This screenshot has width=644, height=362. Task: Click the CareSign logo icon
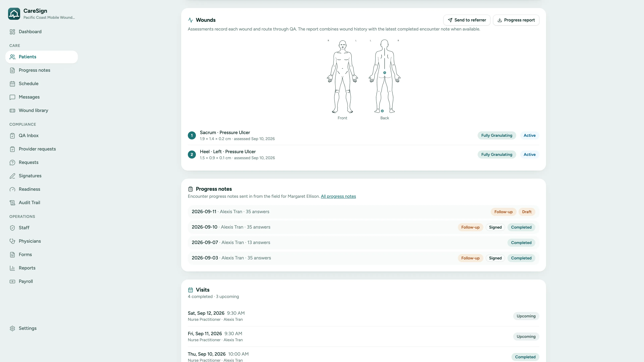[x=14, y=14]
